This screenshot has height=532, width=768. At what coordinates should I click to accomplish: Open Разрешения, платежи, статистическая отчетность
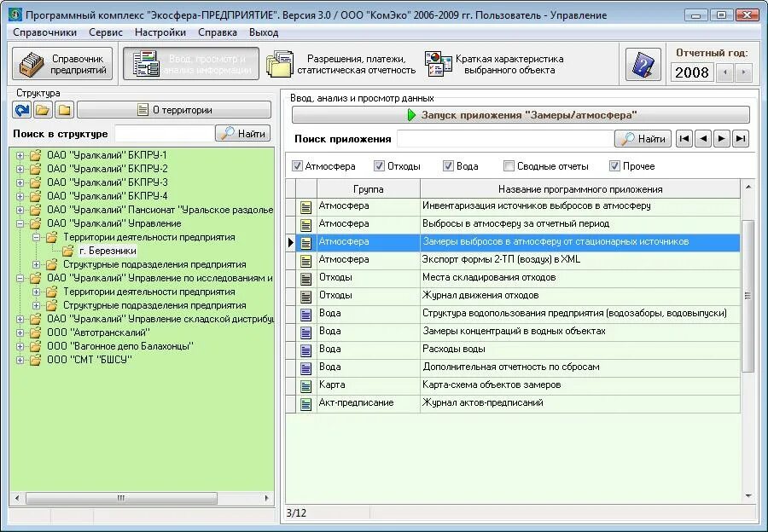(340, 64)
